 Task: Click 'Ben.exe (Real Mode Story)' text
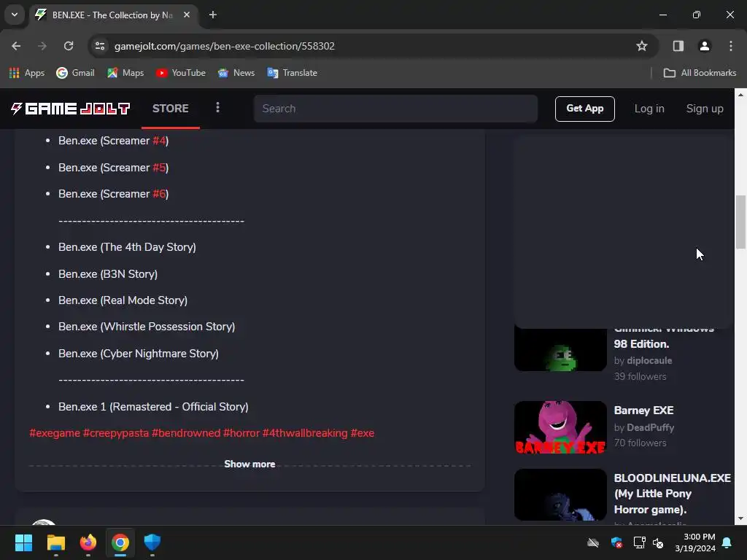pos(123,300)
